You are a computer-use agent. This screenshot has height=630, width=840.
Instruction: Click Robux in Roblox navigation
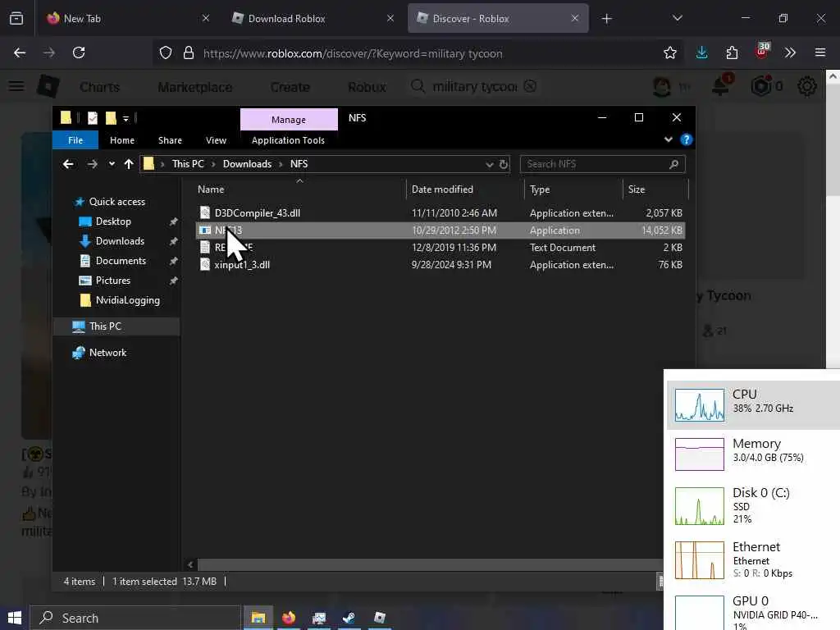click(367, 87)
